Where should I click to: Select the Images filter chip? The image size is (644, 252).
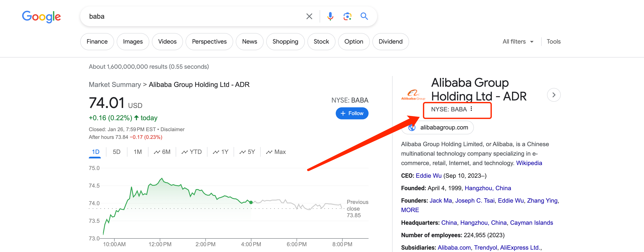133,42
